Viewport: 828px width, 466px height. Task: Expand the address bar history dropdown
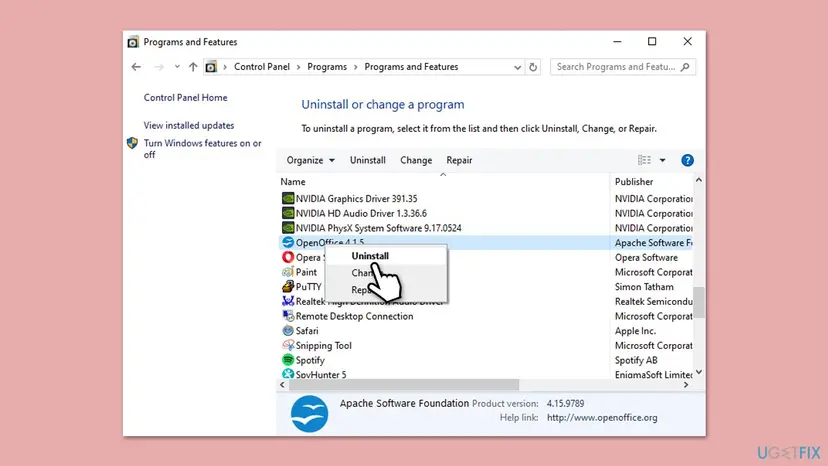tap(517, 67)
